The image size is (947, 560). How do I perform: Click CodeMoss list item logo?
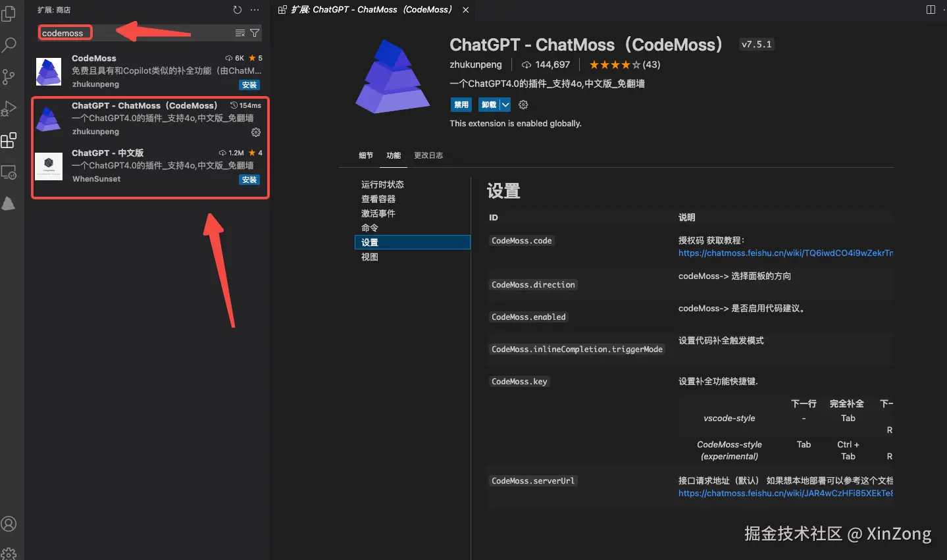pyautogui.click(x=49, y=71)
